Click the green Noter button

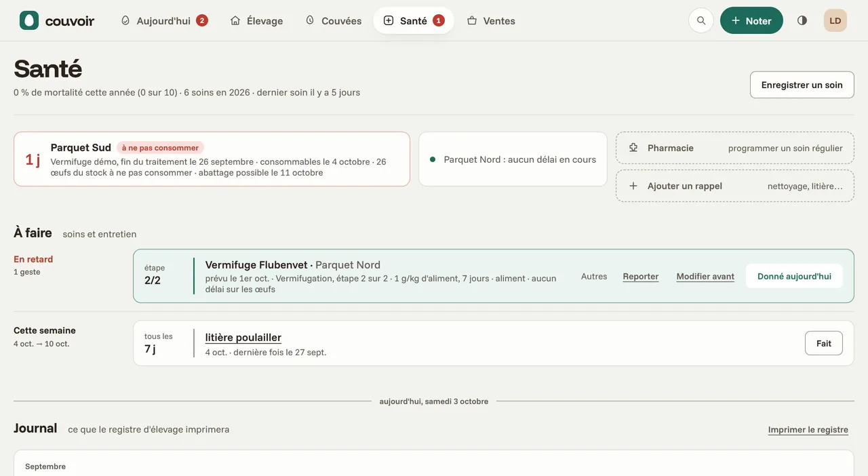pos(751,20)
